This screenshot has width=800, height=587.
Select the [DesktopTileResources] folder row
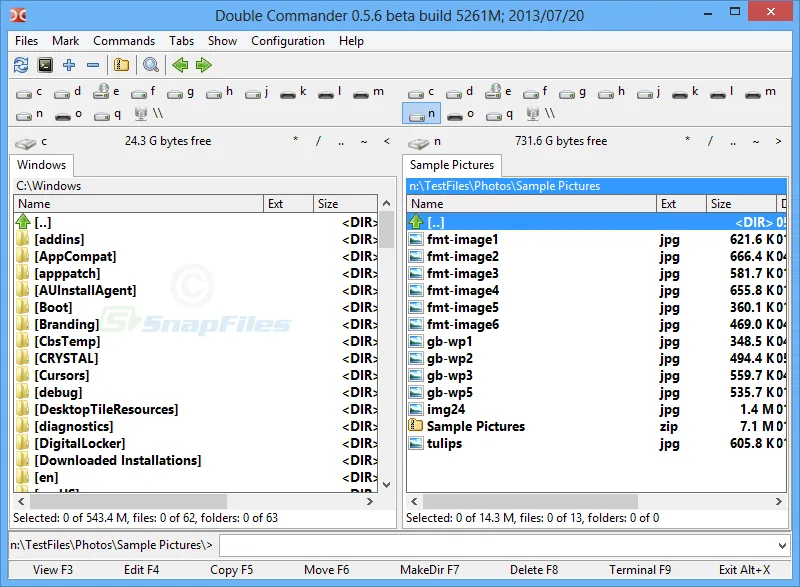[196, 409]
